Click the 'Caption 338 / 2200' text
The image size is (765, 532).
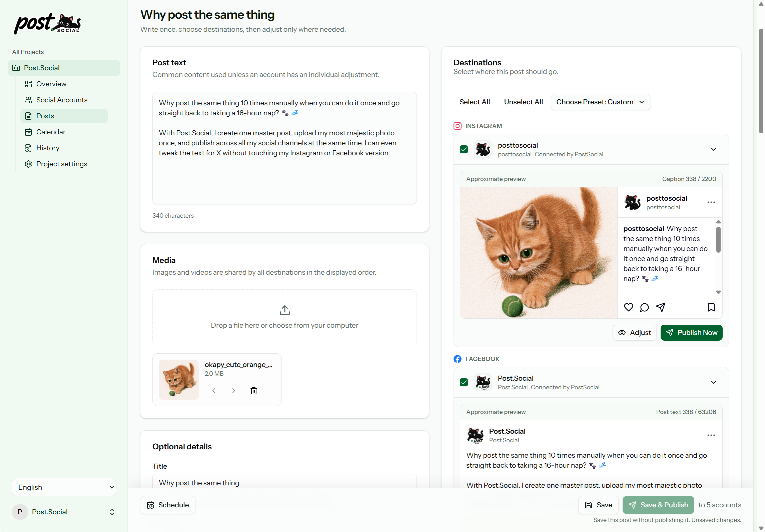tap(689, 179)
